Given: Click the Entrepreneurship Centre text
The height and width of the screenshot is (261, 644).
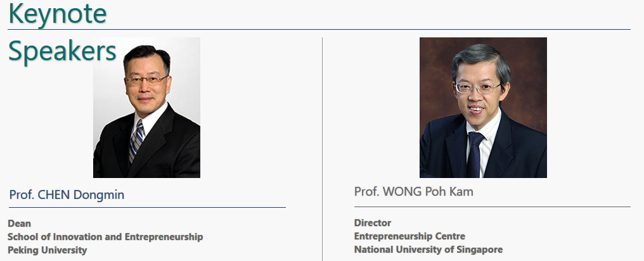Looking at the screenshot, I should (x=409, y=236).
